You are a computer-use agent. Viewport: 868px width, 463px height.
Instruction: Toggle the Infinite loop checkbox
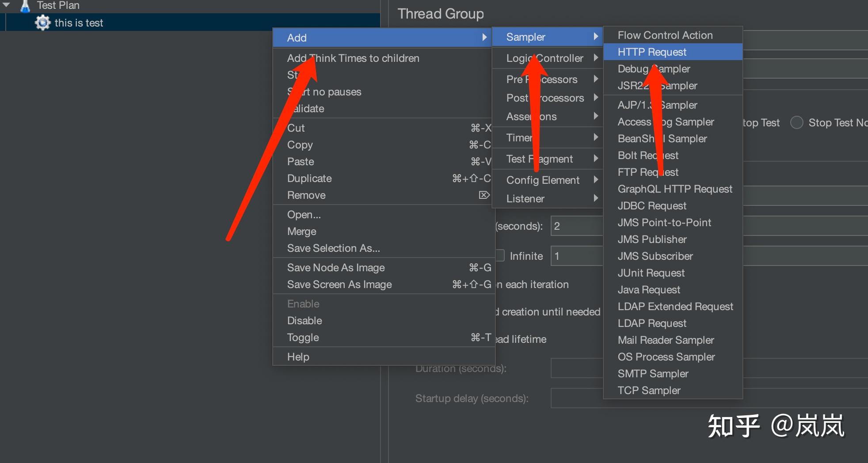click(500, 255)
